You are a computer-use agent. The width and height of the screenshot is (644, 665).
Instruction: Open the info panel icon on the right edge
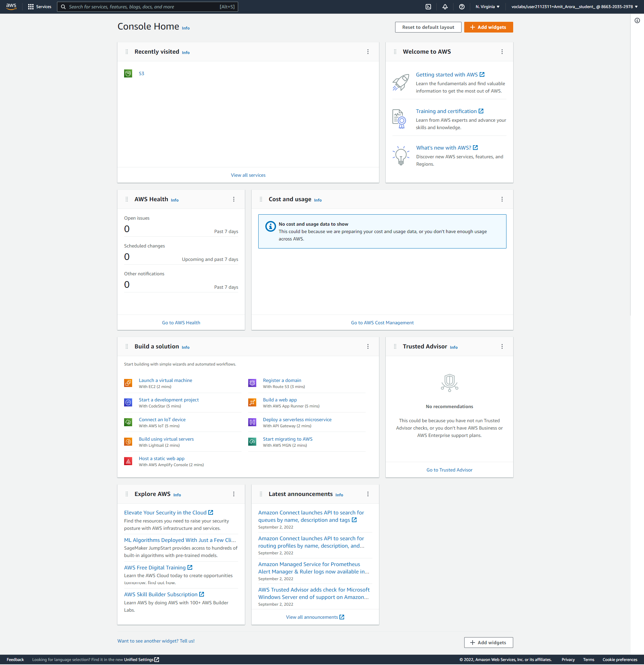[x=637, y=20]
